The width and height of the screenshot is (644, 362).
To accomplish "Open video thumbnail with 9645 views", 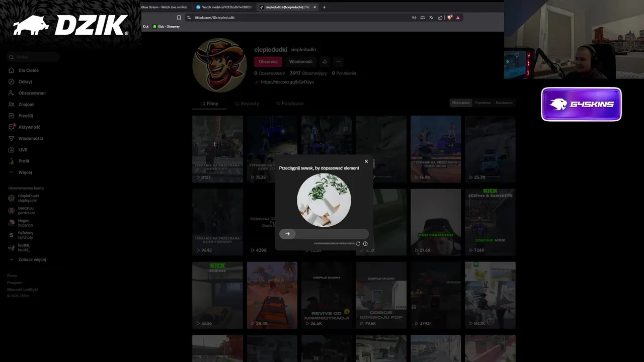I will click(217, 222).
